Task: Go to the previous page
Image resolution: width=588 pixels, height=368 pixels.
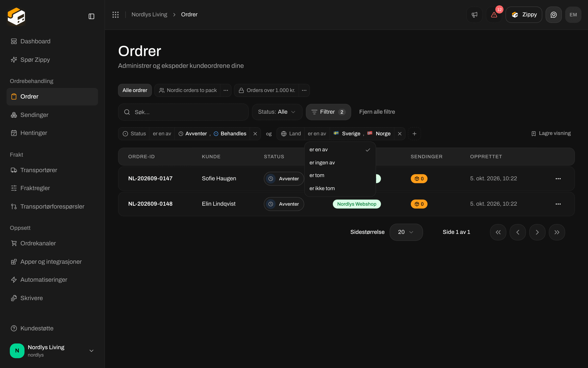Action: [518, 232]
